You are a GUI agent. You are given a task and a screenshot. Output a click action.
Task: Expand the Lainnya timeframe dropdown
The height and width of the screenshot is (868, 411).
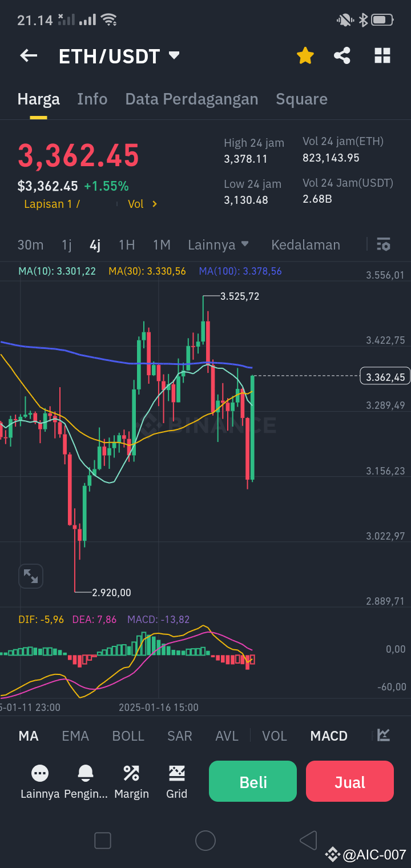[x=219, y=244]
